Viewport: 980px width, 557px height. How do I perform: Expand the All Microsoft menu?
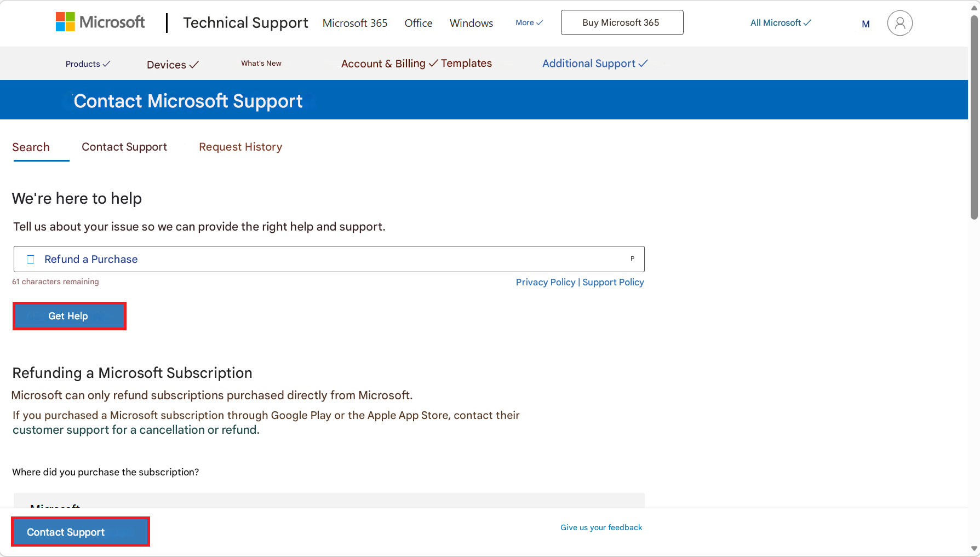click(x=780, y=22)
